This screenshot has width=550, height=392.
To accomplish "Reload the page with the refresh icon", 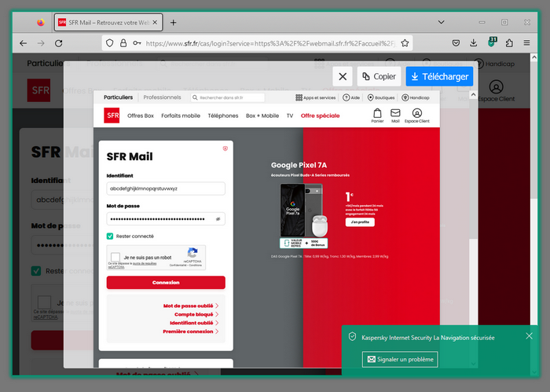I will (59, 43).
